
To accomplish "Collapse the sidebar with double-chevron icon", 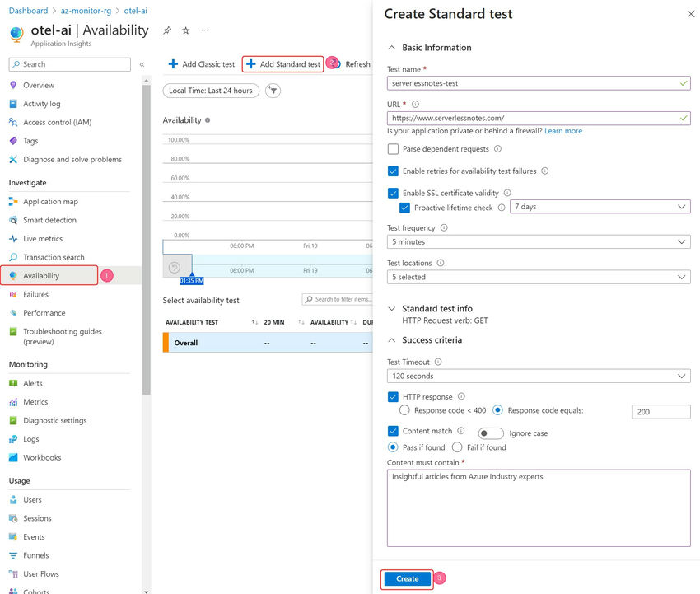I will 142,64.
